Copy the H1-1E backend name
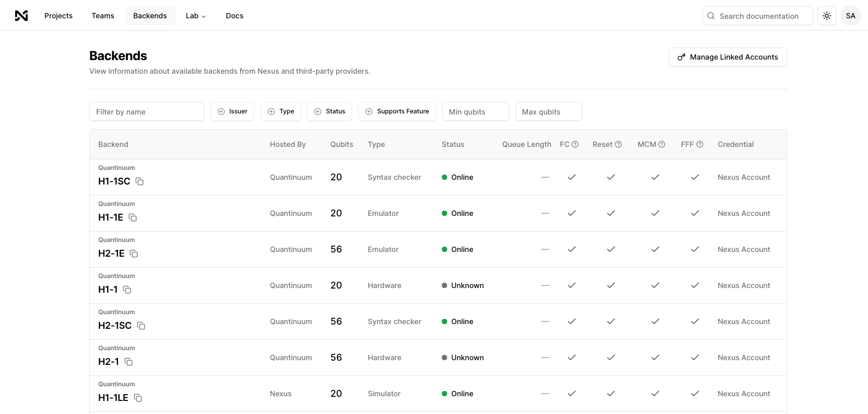The image size is (868, 414). pyautogui.click(x=133, y=217)
